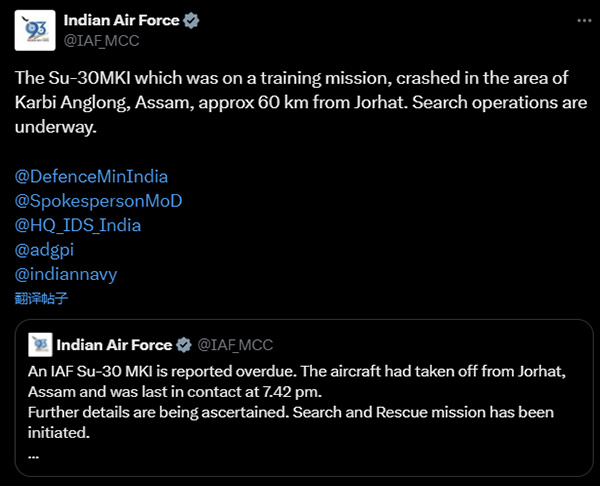This screenshot has height=486, width=600.
Task: Click the blue verified badge beside the main name
Action: pyautogui.click(x=191, y=20)
